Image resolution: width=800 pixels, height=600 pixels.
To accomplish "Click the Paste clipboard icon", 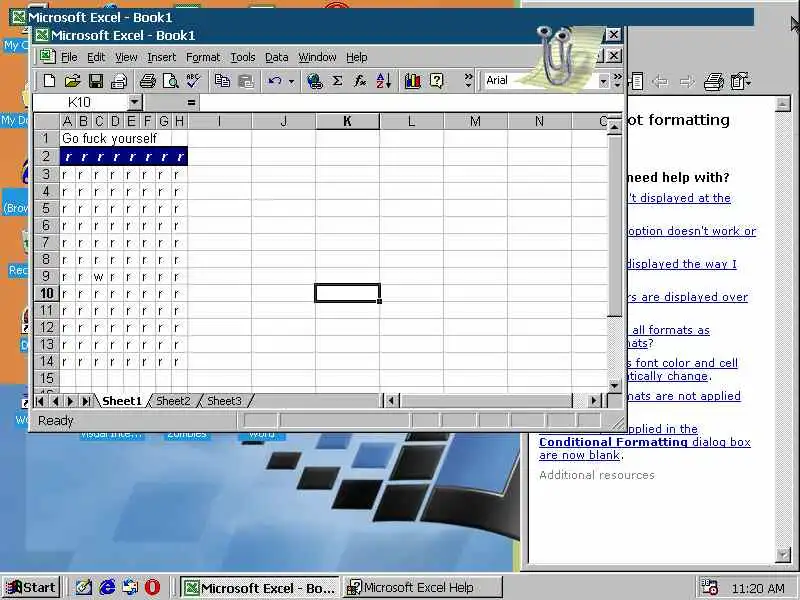I will [246, 81].
